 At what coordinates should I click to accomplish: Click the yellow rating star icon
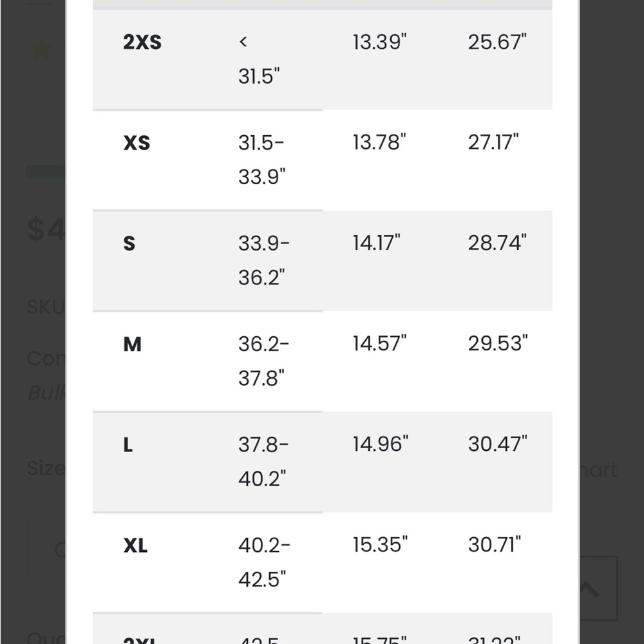(41, 50)
